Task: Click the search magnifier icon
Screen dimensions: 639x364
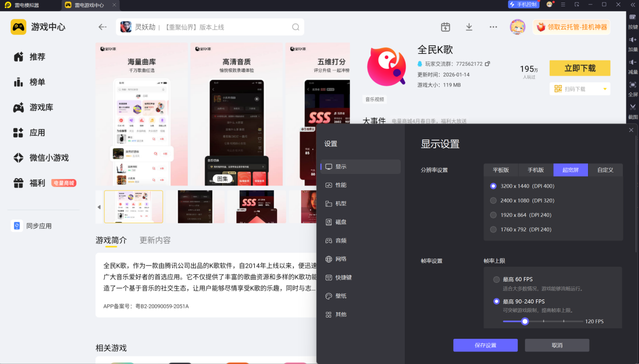Action: [296, 27]
